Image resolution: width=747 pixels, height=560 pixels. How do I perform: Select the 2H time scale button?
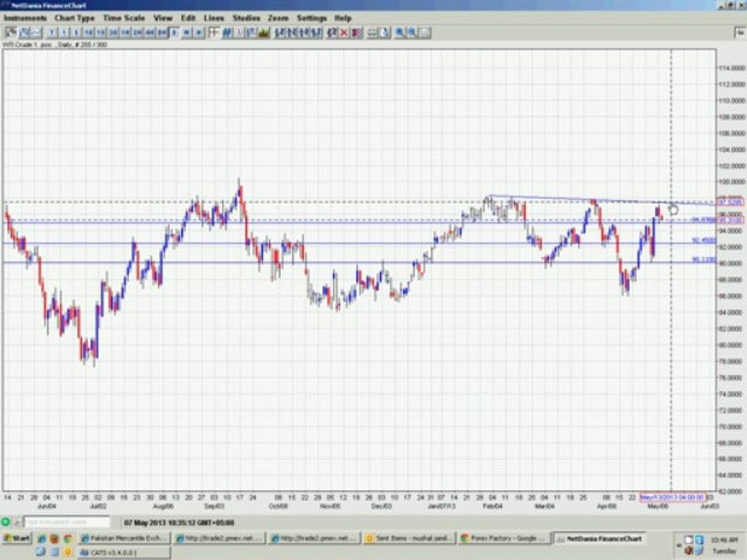tap(138, 33)
